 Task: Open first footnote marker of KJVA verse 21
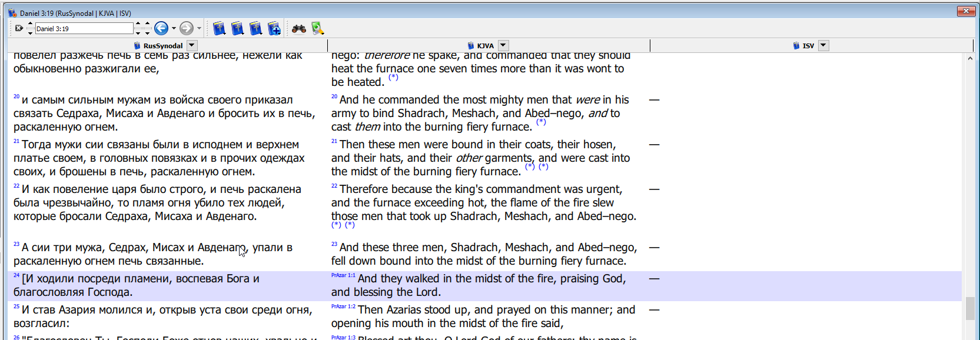click(x=530, y=166)
